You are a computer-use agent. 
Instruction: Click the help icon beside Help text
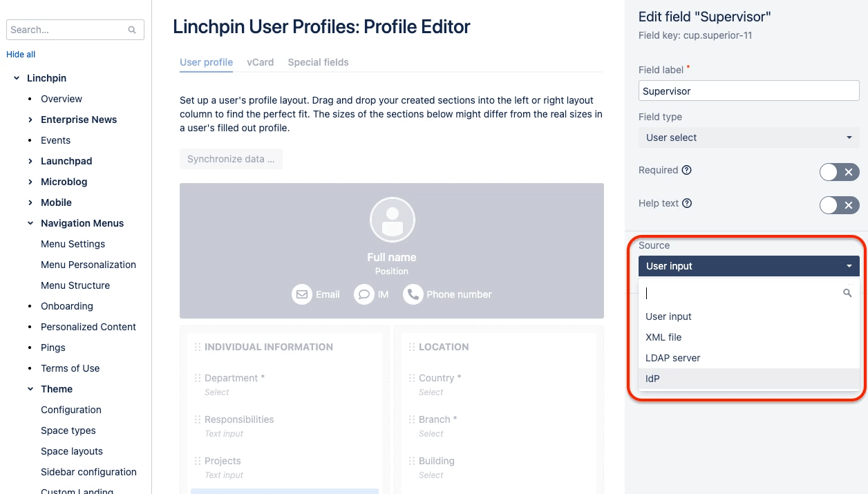point(687,204)
